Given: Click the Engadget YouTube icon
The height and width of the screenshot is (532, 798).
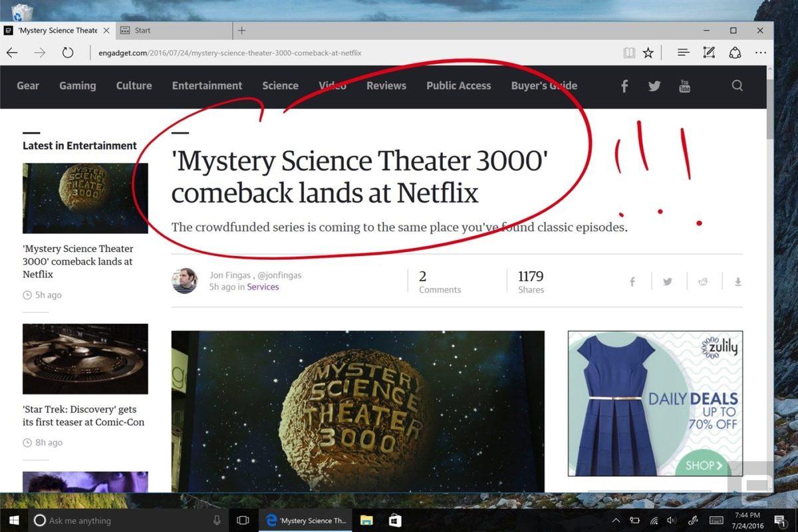Looking at the screenshot, I should (684, 85).
